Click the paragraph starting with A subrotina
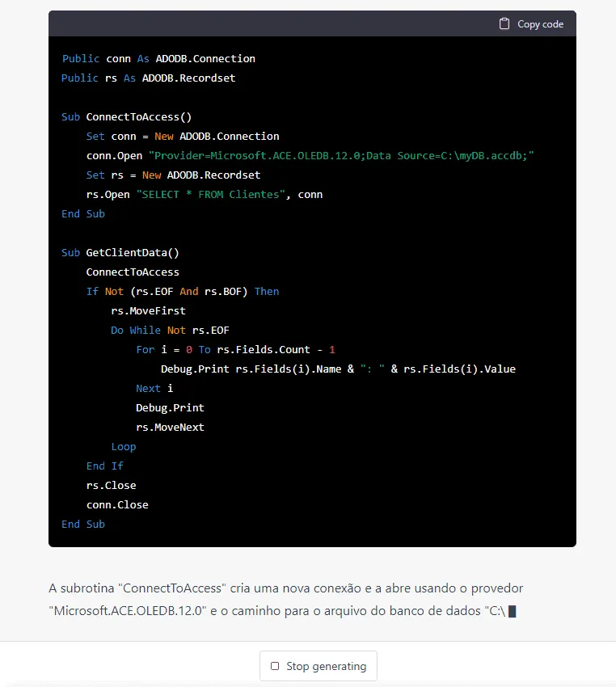Image resolution: width=616 pixels, height=687 pixels. (x=286, y=600)
